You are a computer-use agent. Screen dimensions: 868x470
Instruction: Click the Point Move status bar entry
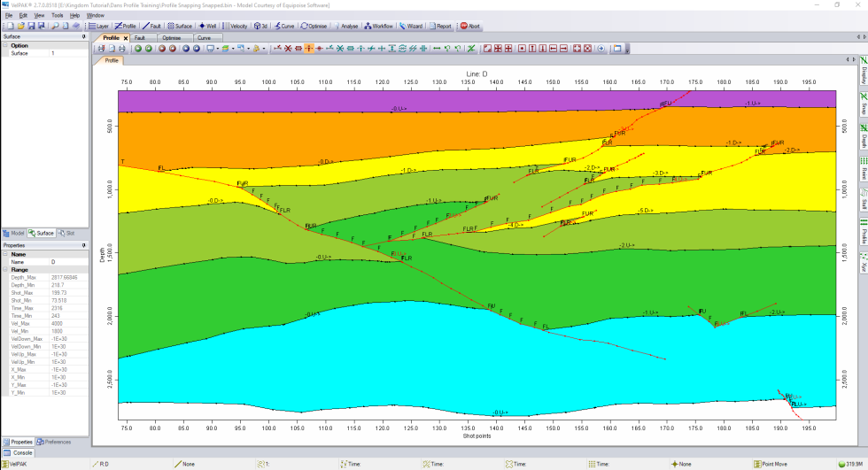point(771,464)
